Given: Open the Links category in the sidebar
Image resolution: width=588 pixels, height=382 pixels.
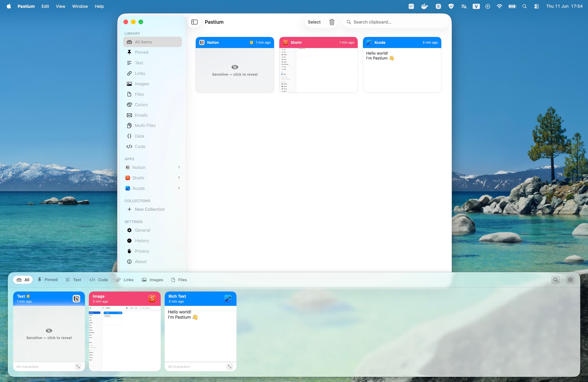Looking at the screenshot, I should (152, 73).
